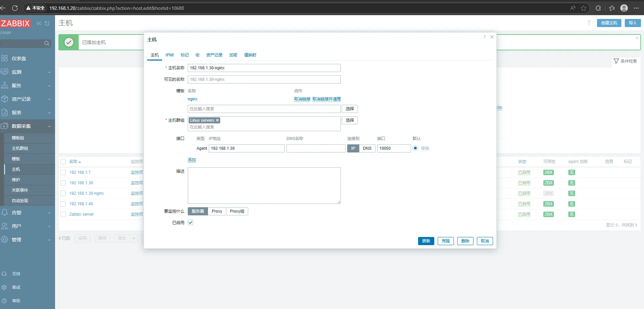
Task: Open the 帮助 help link
Action: (16, 301)
